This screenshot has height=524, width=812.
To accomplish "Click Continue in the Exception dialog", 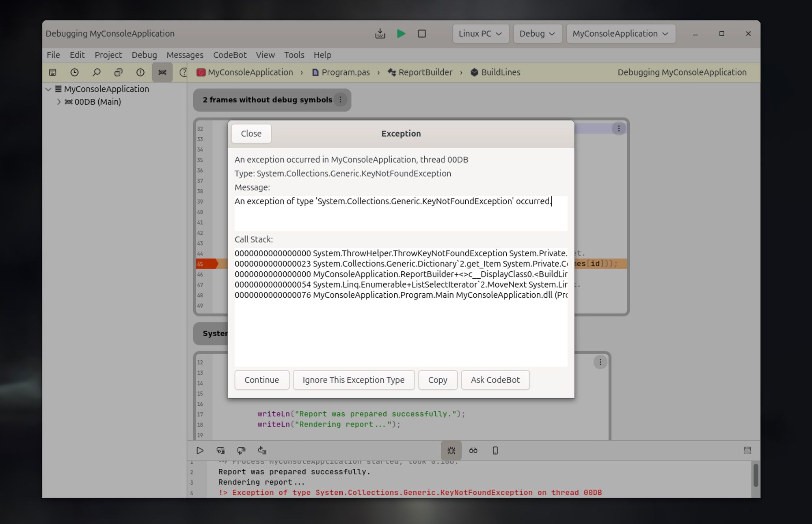I will pyautogui.click(x=262, y=380).
